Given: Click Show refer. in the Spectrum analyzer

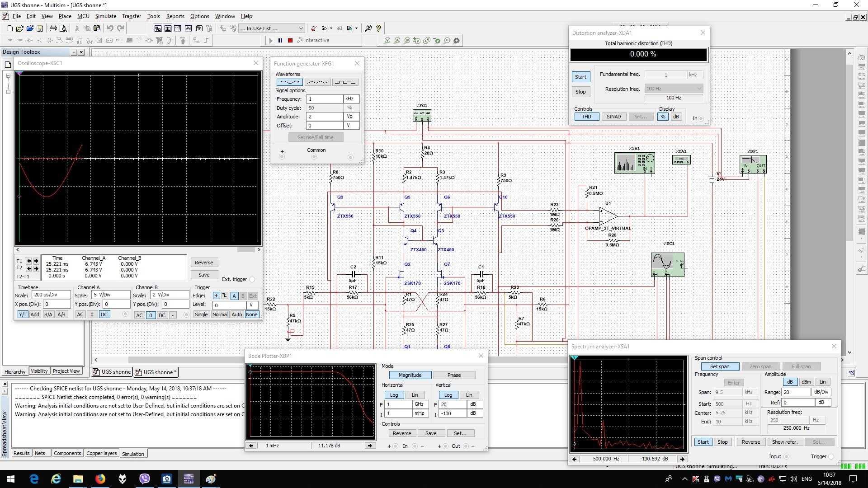Looking at the screenshot, I should click(x=785, y=442).
